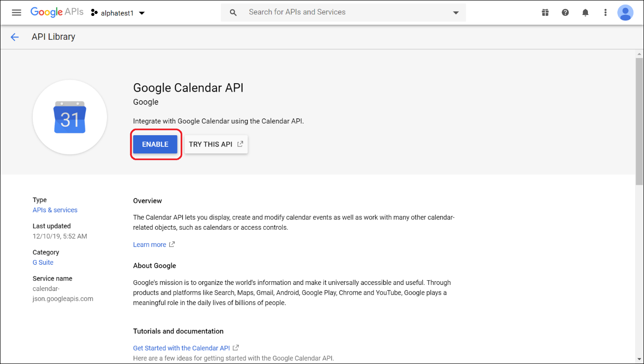Open the hamburger navigation menu

[x=16, y=13]
